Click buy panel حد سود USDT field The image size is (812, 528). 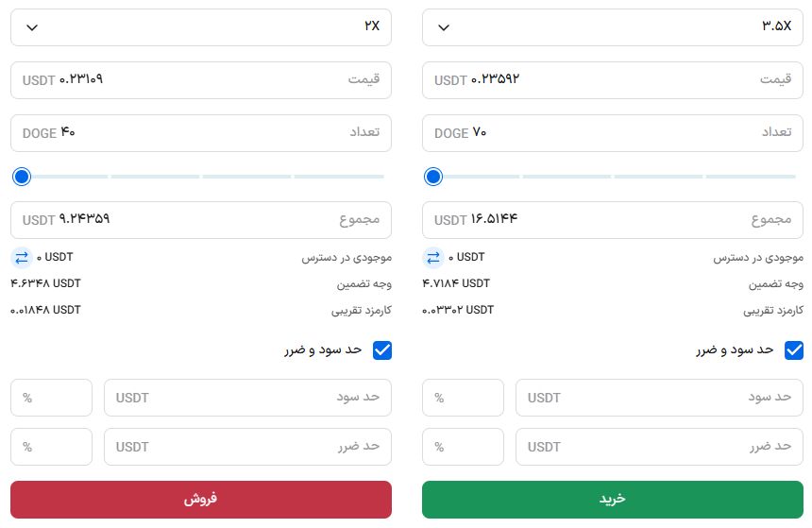[659, 398]
